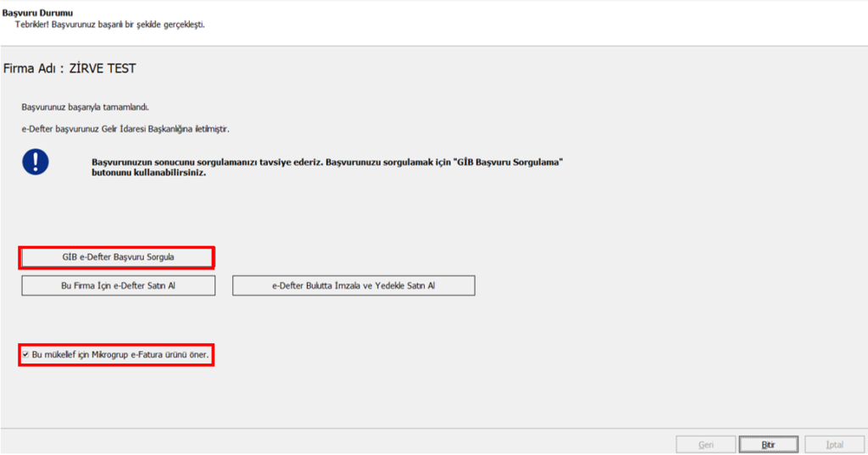Click the 'Başvurunuz başarıyla tamamlandı.' text

tap(86, 107)
